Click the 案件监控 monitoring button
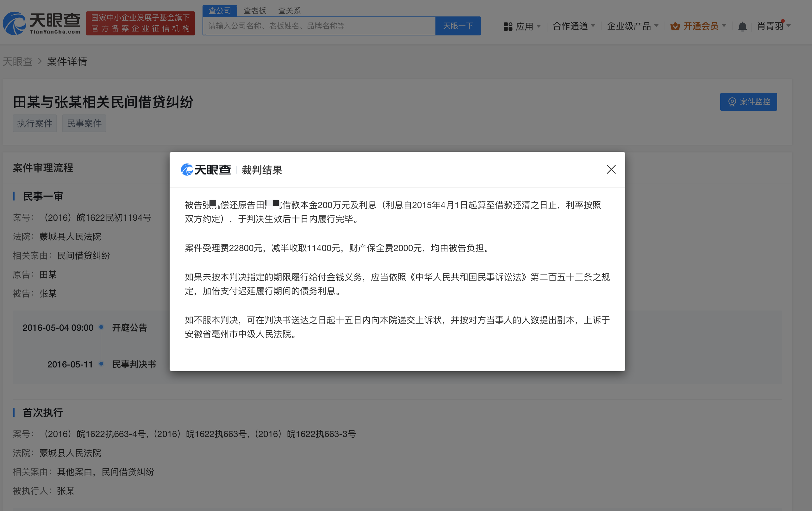Screen dimensions: 812x511 (748, 102)
